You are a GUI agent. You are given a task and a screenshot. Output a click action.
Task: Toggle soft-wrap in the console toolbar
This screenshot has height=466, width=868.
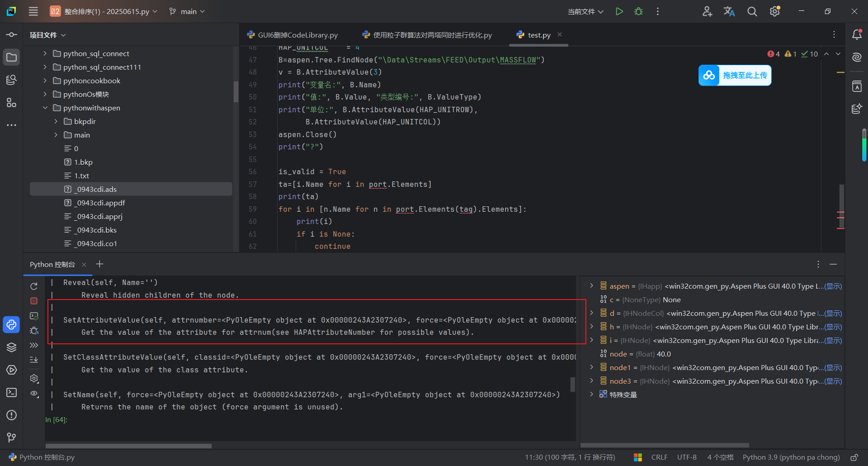click(34, 360)
